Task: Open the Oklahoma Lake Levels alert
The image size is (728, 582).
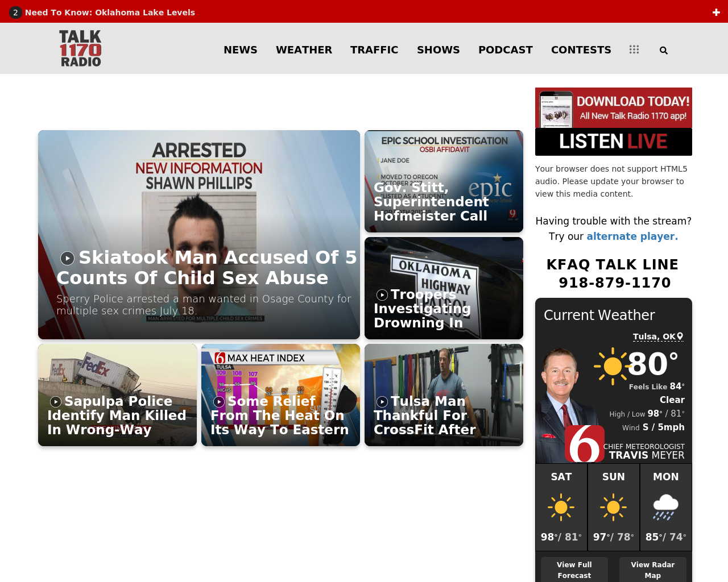Action: 110,13
